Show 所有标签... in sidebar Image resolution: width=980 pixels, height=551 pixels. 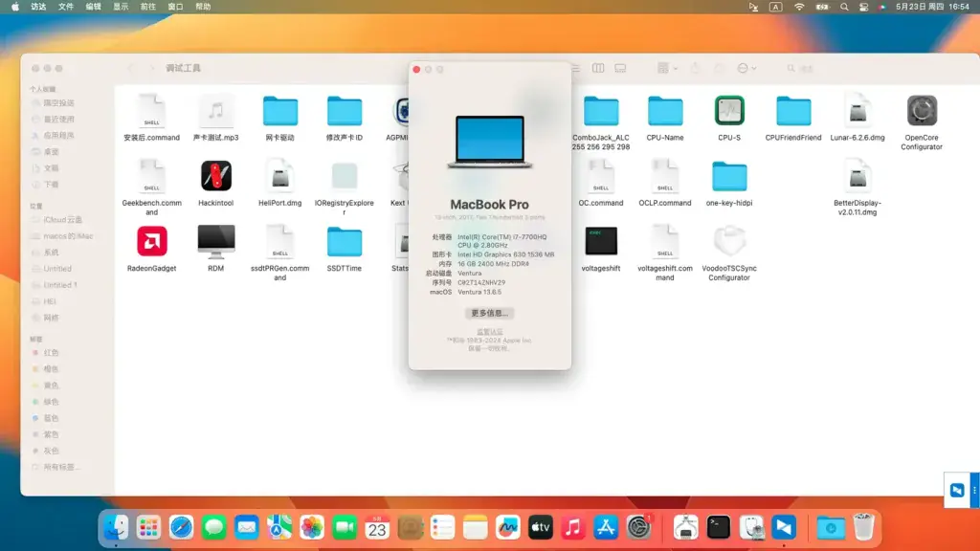(61, 467)
